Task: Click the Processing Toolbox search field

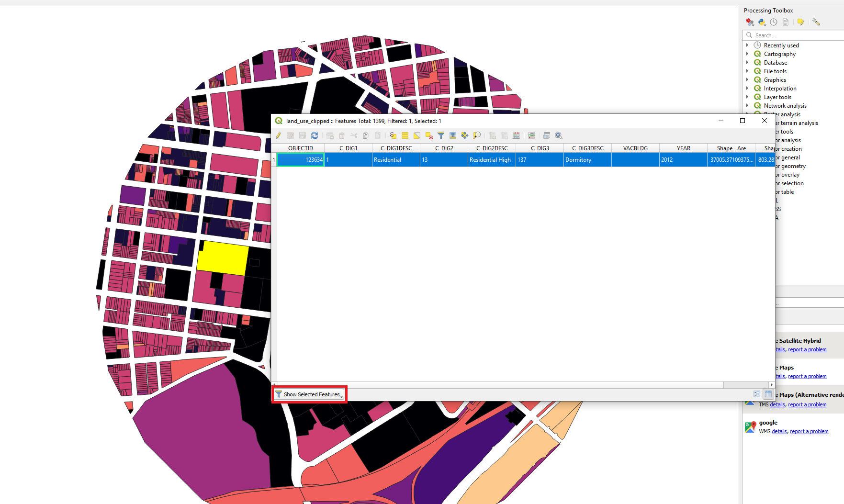Action: pos(795,35)
